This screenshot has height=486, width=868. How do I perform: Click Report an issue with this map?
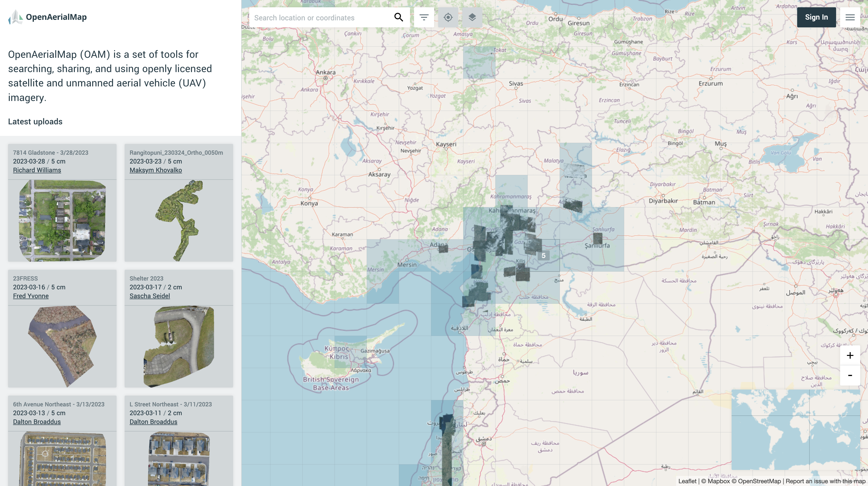[826, 481]
